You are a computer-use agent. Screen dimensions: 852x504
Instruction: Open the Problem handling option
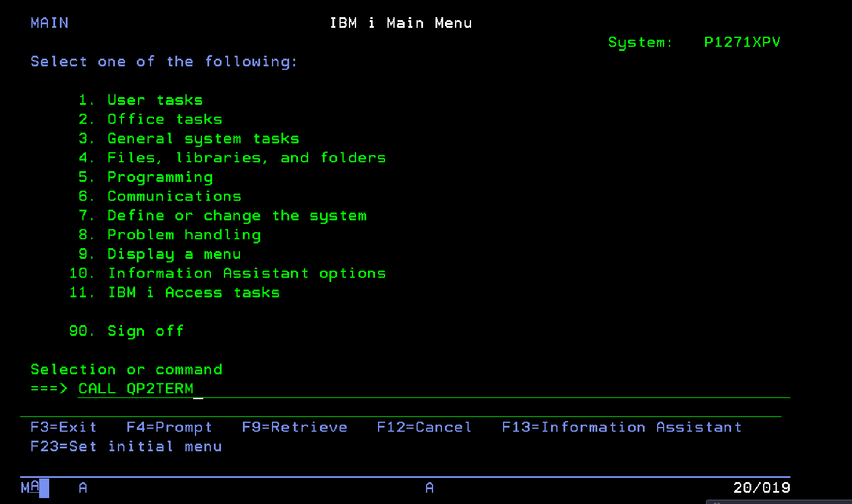(x=184, y=235)
